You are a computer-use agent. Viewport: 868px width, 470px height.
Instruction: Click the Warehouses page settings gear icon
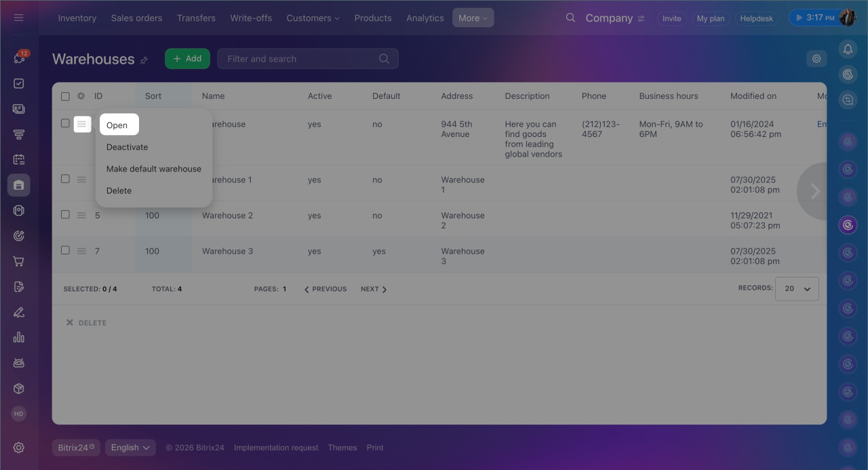coord(816,59)
